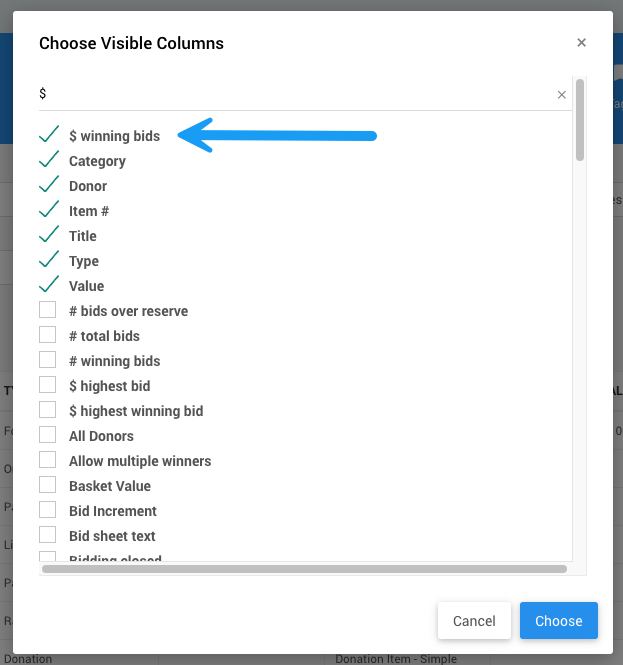
Task: Uncheck the Category column
Action: [48, 160]
